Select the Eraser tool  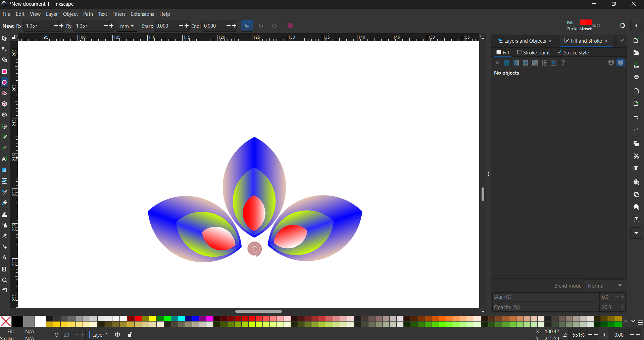[4, 236]
